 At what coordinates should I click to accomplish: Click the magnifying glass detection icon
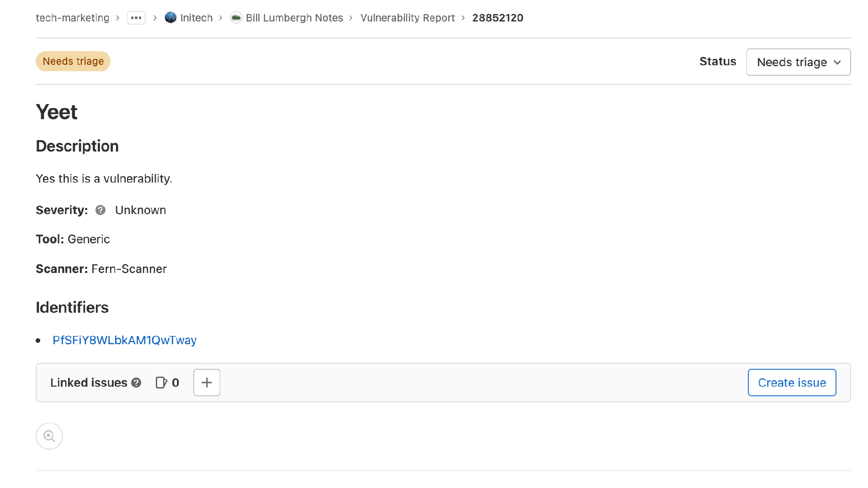[x=49, y=436]
